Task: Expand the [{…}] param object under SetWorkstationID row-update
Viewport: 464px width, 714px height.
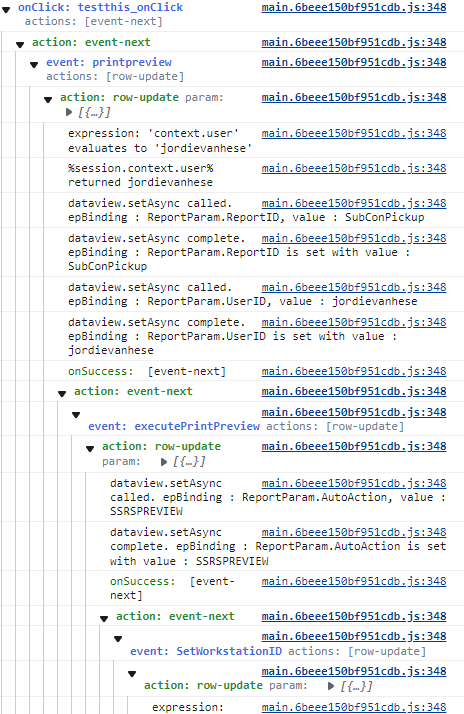Action: click(331, 686)
